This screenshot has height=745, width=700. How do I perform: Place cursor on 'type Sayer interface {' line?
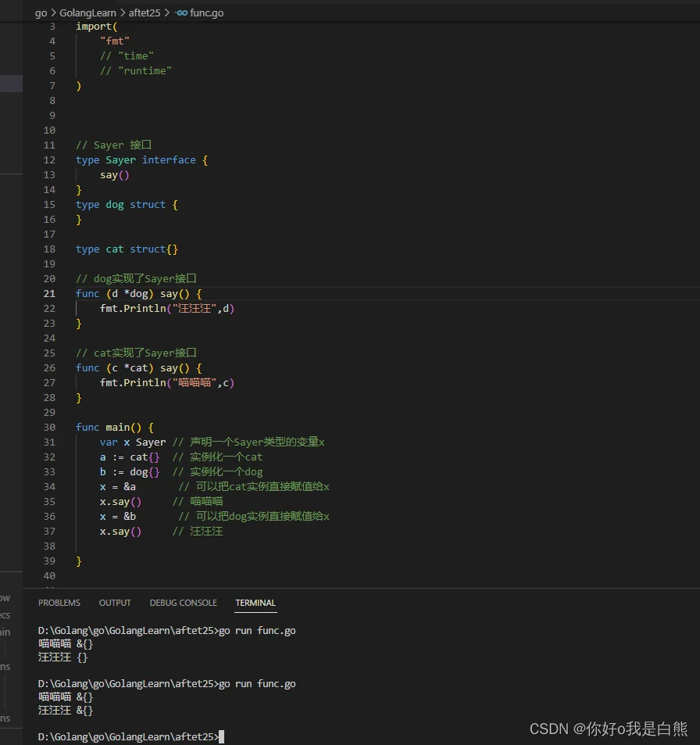(141, 160)
